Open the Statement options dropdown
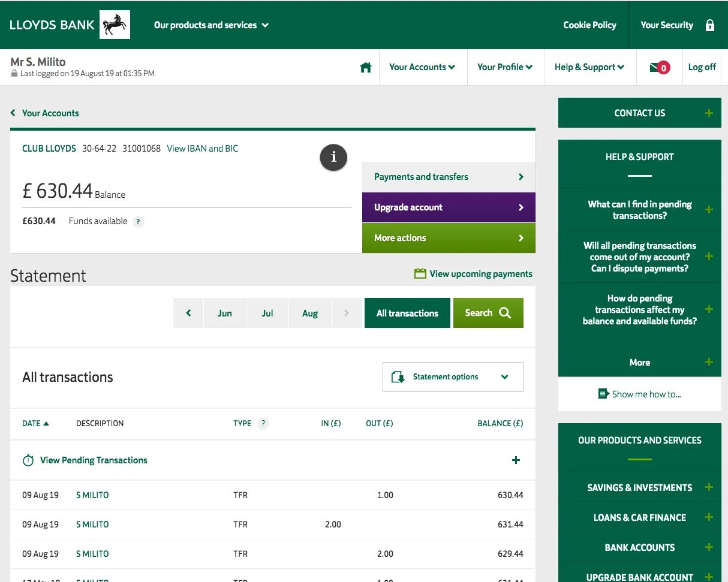The width and height of the screenshot is (728, 582). click(x=453, y=377)
